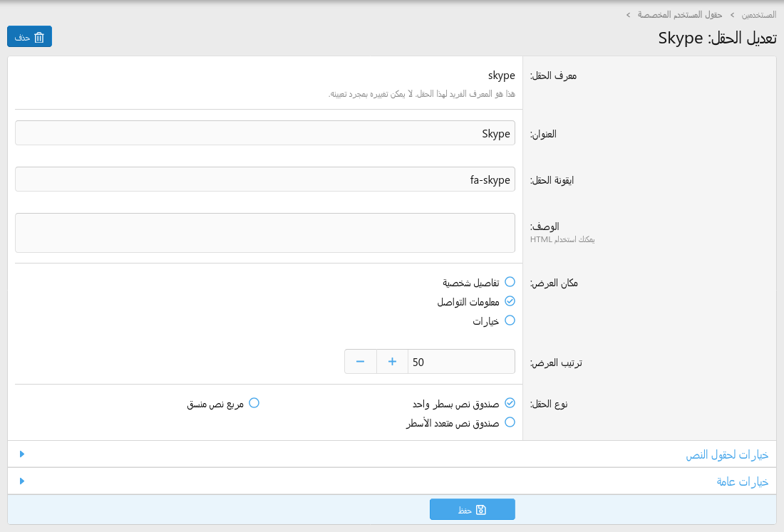Choose صندوق نص بسطر واحد field type
Image resolution: width=784 pixels, height=532 pixels.
click(x=510, y=403)
